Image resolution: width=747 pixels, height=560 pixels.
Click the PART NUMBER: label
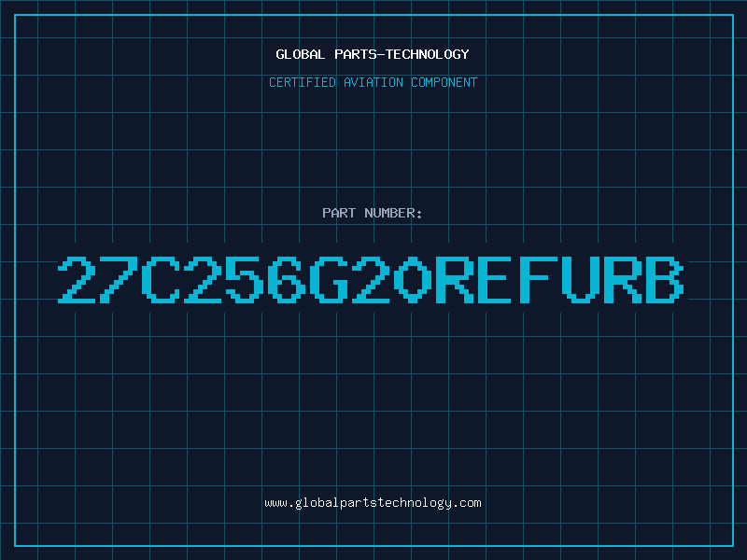(x=373, y=213)
